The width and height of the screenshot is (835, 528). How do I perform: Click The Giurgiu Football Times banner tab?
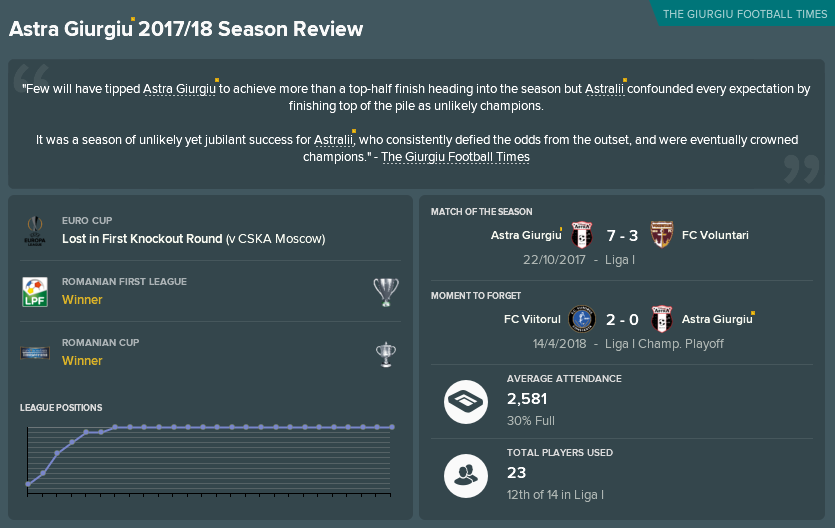coord(744,14)
